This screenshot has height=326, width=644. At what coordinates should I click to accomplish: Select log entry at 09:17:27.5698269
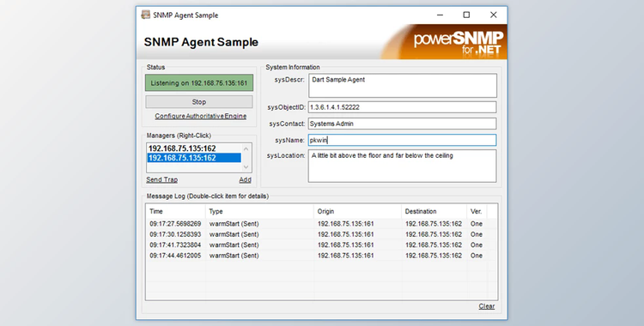click(x=322, y=224)
